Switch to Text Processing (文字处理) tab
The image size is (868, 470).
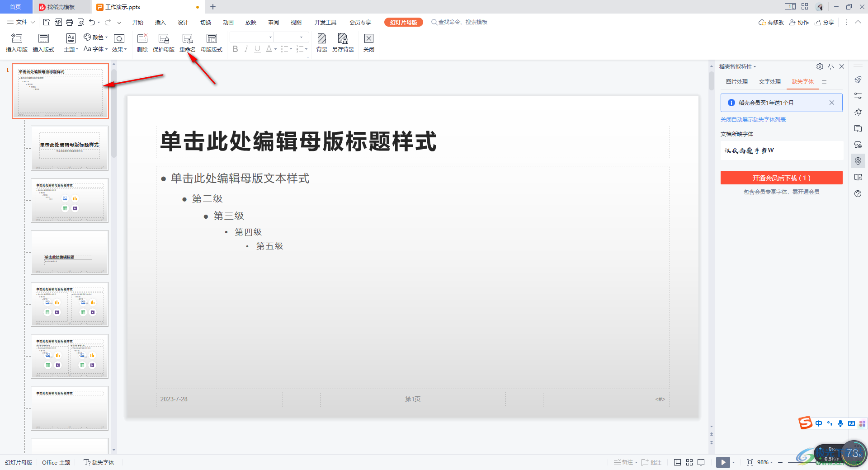coord(770,82)
